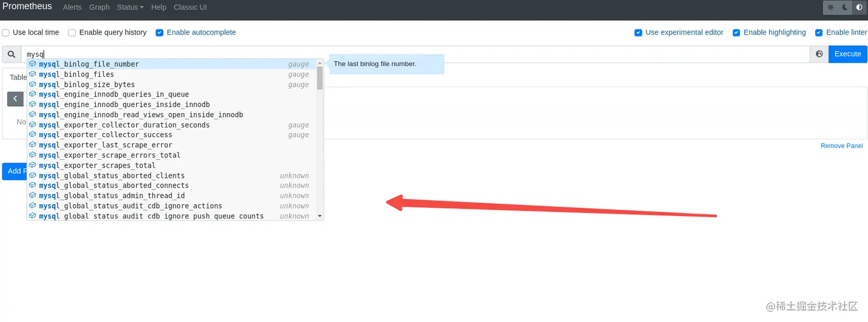Select mysql_exporter_scrapes_total suggestion

(x=172, y=165)
